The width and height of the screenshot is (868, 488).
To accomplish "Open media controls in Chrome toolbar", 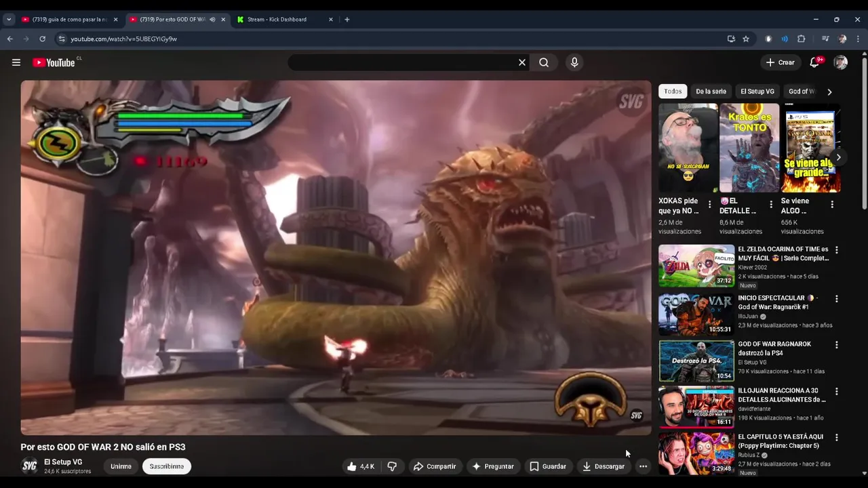I will point(825,39).
